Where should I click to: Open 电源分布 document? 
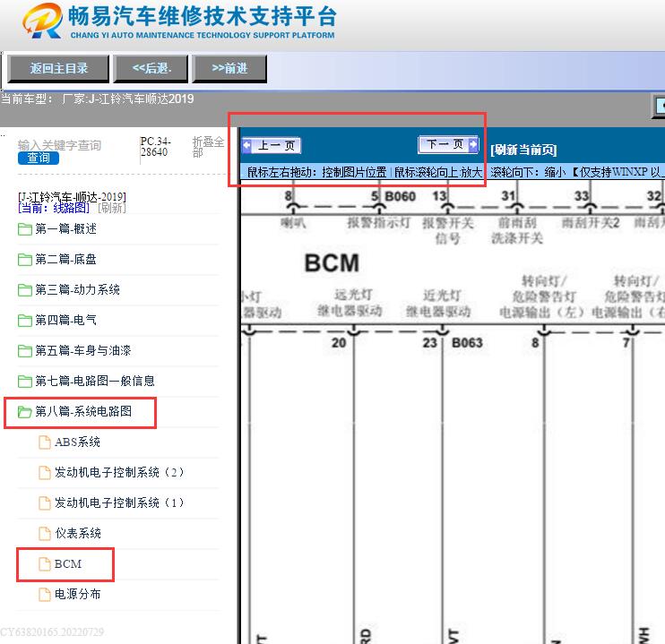point(78,595)
